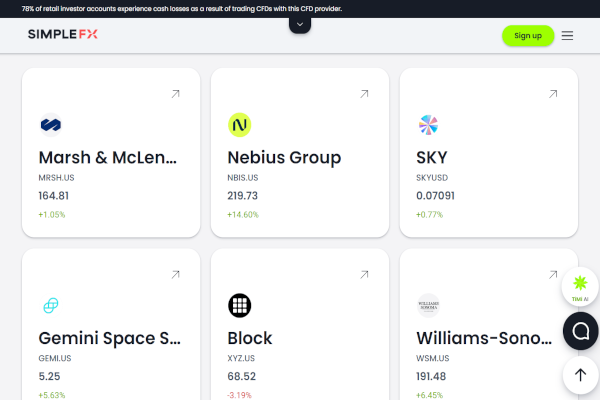This screenshot has height=400, width=600.
Task: Click the GEMI.US ticker symbol
Action: click(55, 358)
